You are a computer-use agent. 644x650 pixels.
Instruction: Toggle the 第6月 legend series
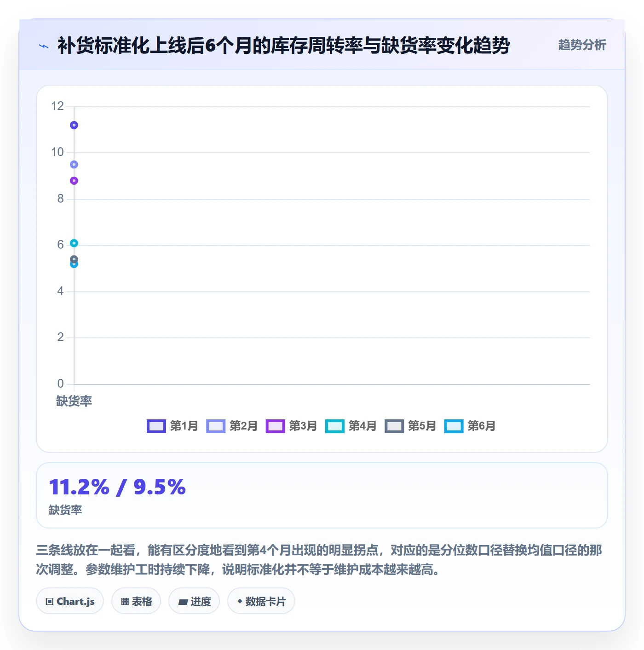click(x=470, y=426)
